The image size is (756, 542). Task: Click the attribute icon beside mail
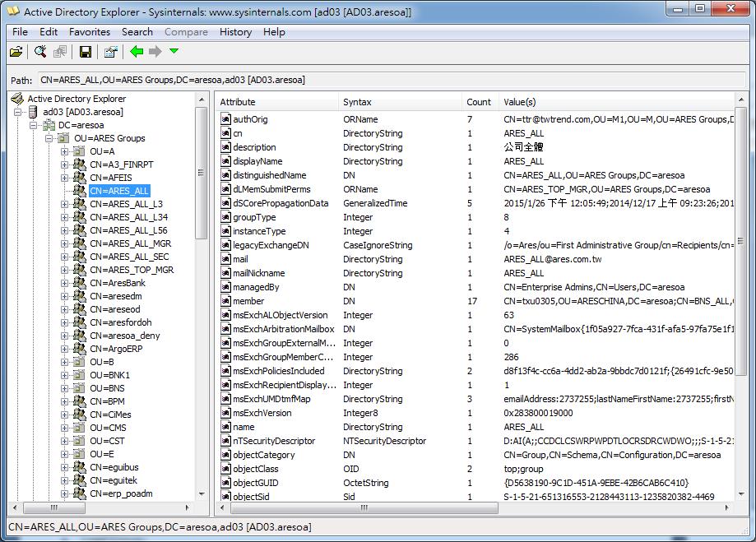(x=225, y=259)
